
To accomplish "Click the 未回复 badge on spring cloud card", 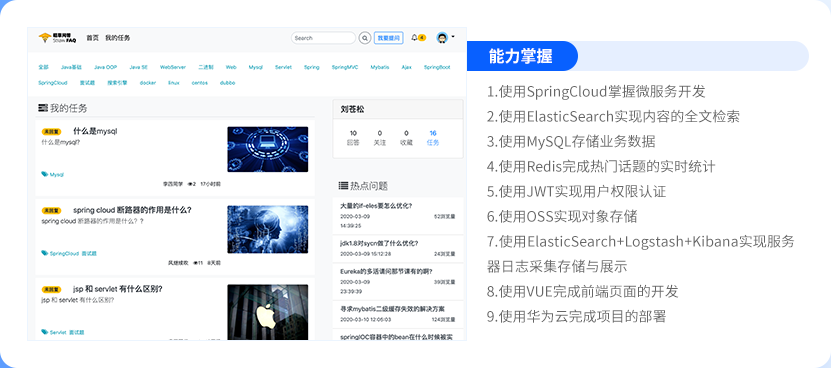I will [51, 211].
